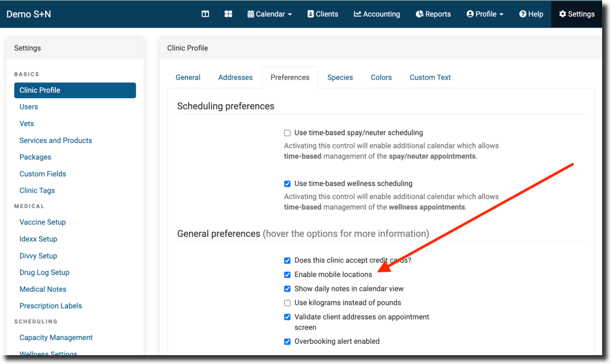
Task: Open Settings with the gear icon
Action: click(576, 14)
